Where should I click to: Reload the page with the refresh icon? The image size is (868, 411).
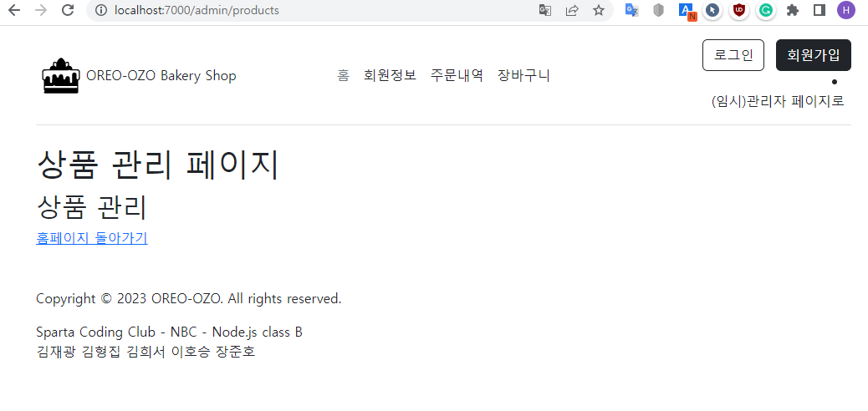tap(68, 10)
